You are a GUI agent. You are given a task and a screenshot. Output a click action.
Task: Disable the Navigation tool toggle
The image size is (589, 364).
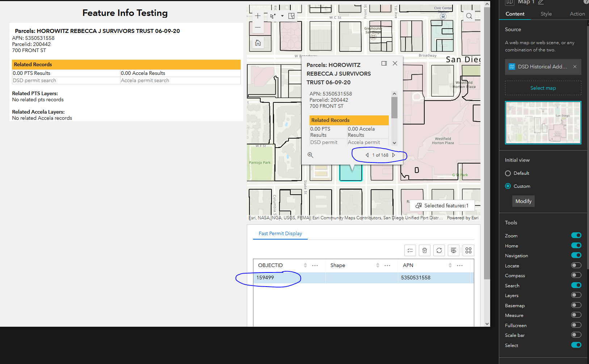point(576,255)
